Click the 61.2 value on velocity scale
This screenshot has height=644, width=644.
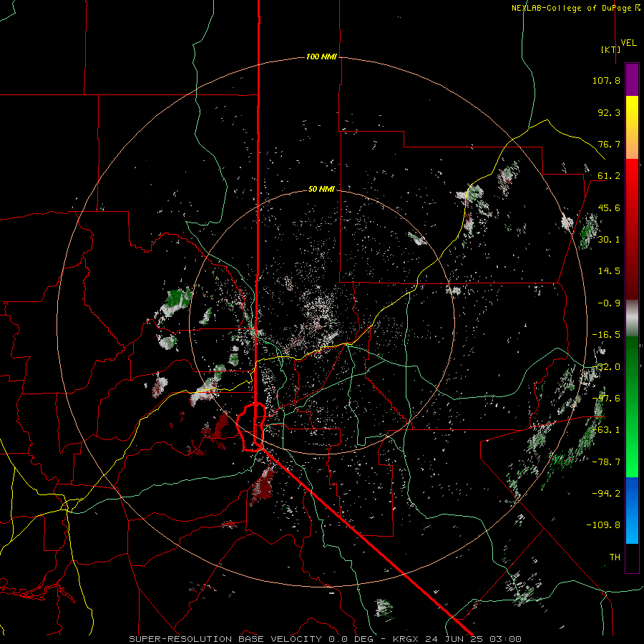[x=609, y=176]
